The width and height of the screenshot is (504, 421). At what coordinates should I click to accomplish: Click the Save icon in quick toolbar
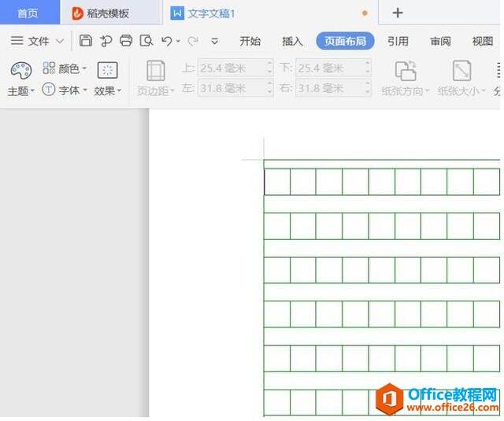pos(86,41)
